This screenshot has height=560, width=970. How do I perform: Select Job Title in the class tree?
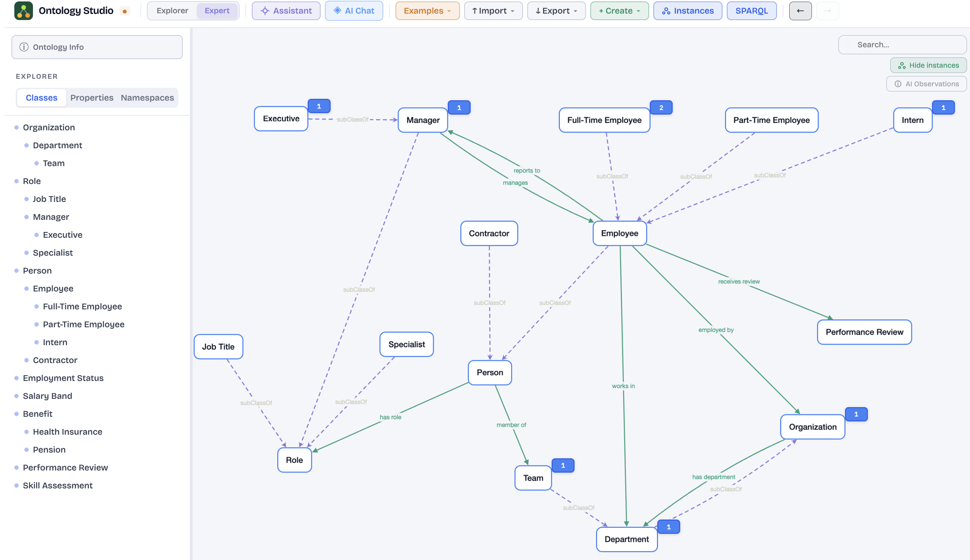click(49, 199)
